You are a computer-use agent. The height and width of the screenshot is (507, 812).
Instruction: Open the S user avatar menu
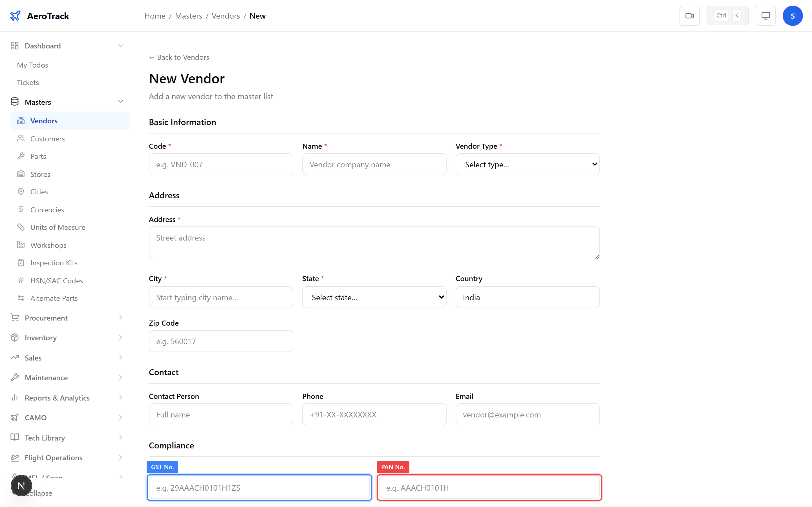click(x=793, y=15)
